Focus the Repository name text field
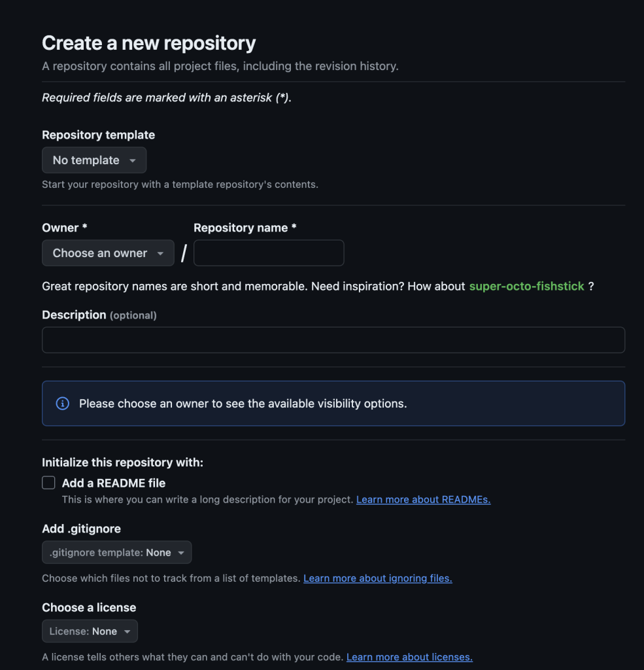Image resolution: width=644 pixels, height=670 pixels. (269, 253)
